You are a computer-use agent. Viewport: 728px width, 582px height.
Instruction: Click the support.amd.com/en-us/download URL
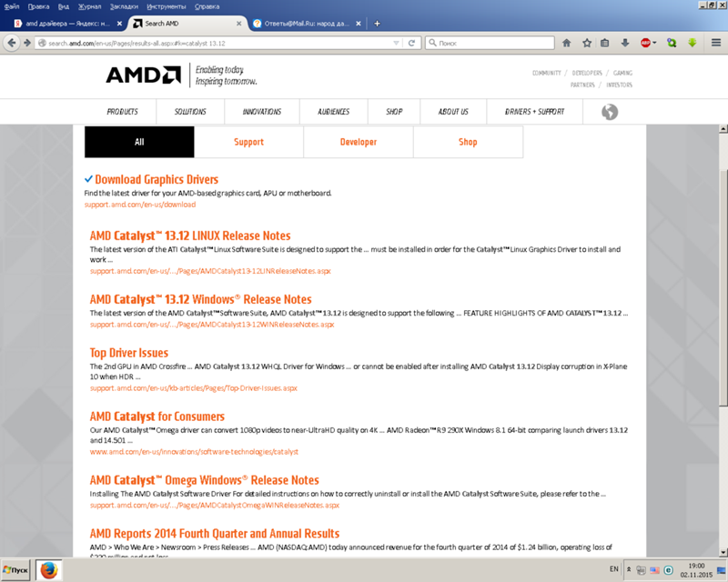point(140,205)
